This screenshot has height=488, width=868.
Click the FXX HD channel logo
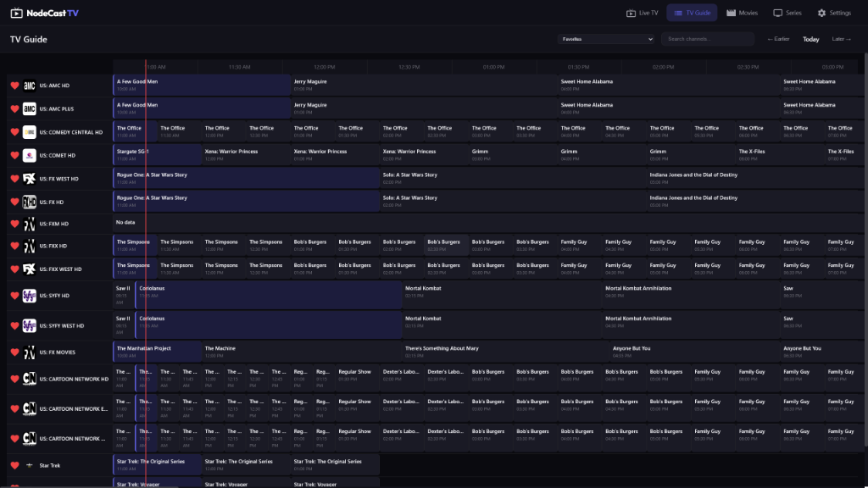(30, 247)
